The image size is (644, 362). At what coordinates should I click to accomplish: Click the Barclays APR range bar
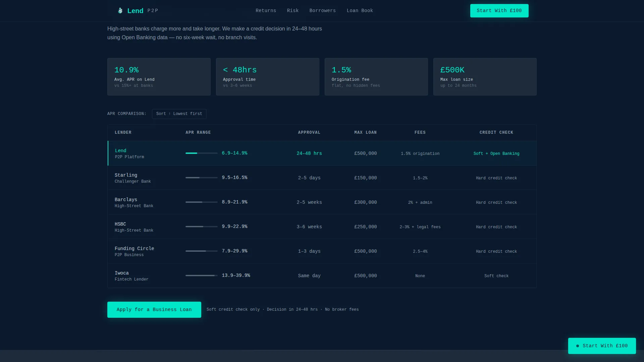coord(202,202)
